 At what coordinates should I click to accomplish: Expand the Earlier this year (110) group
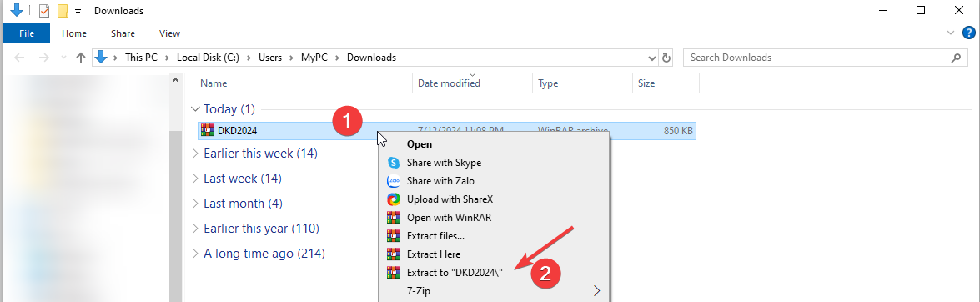195,229
